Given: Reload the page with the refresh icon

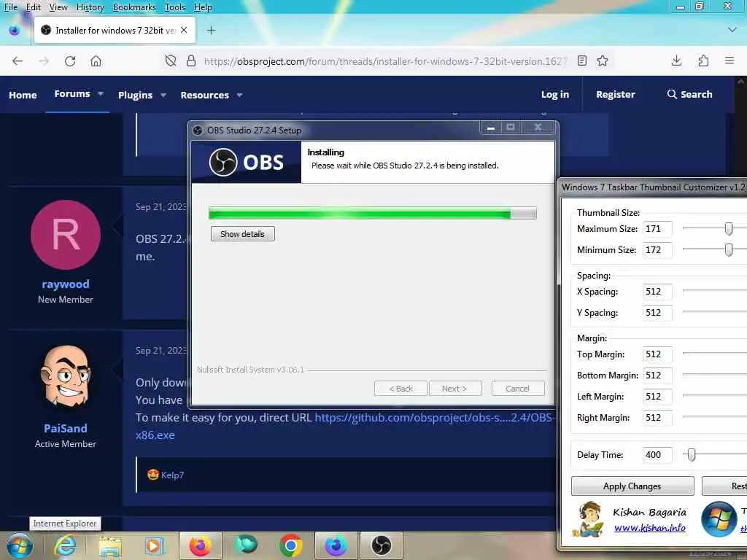Looking at the screenshot, I should click(70, 61).
